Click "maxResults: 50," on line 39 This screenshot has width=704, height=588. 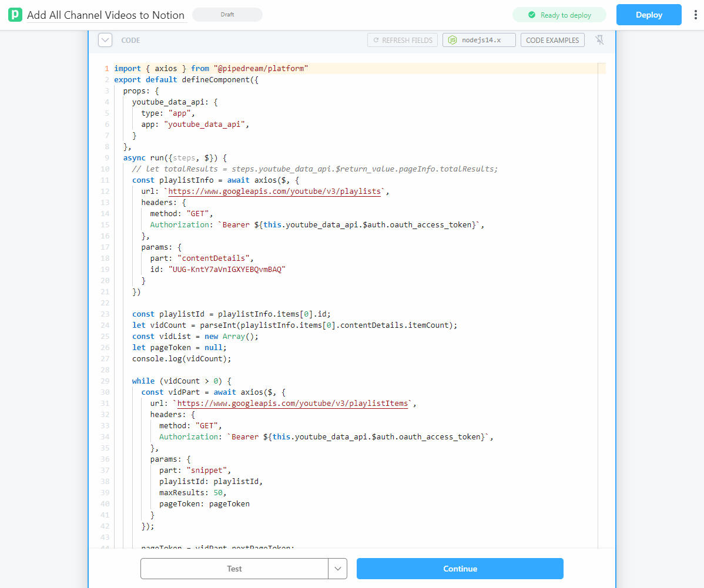[x=193, y=492]
